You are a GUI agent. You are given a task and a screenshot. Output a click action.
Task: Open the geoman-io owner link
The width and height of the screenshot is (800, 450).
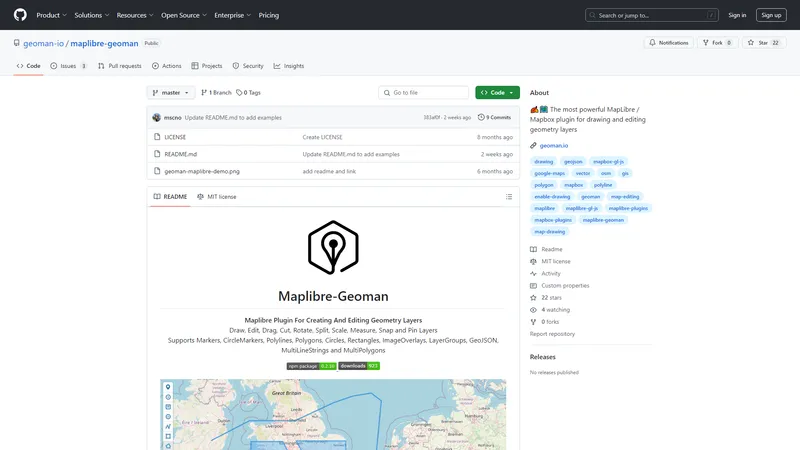[43, 43]
